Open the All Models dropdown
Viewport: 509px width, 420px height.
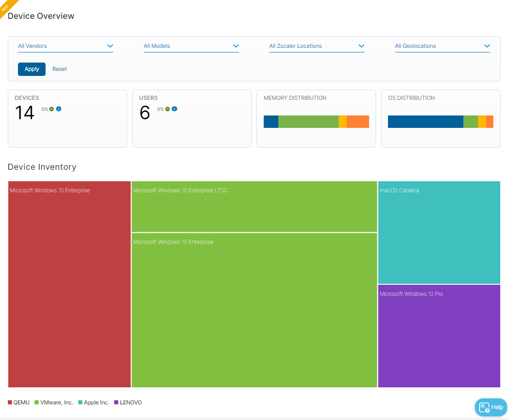click(x=191, y=46)
